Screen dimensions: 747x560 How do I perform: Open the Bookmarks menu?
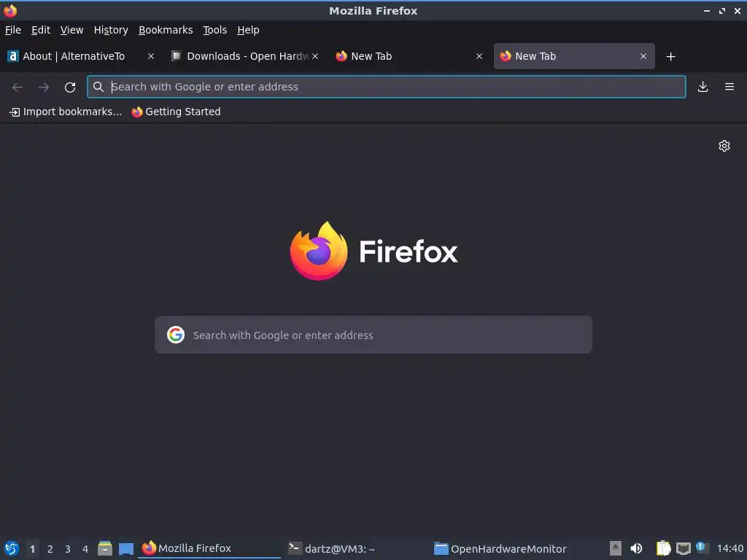tap(166, 30)
